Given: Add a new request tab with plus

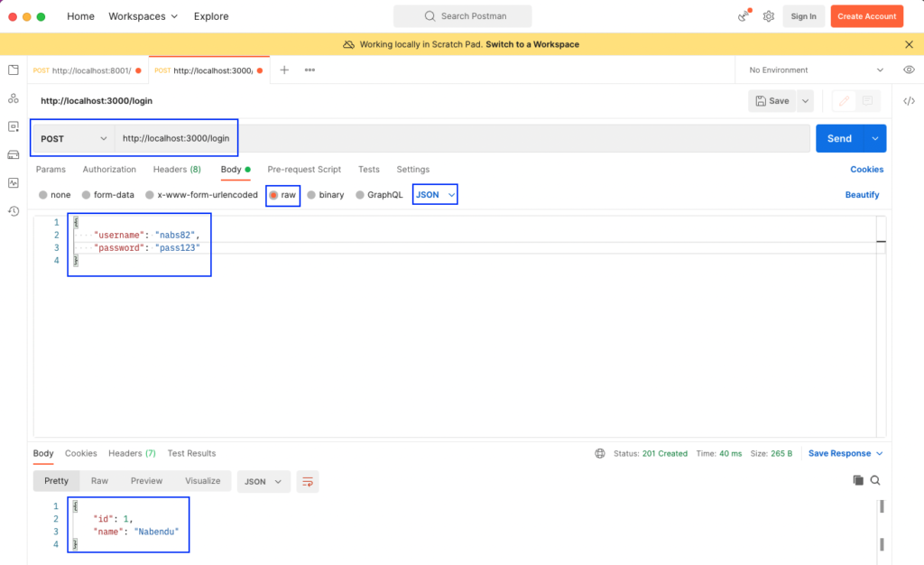Looking at the screenshot, I should 284,70.
